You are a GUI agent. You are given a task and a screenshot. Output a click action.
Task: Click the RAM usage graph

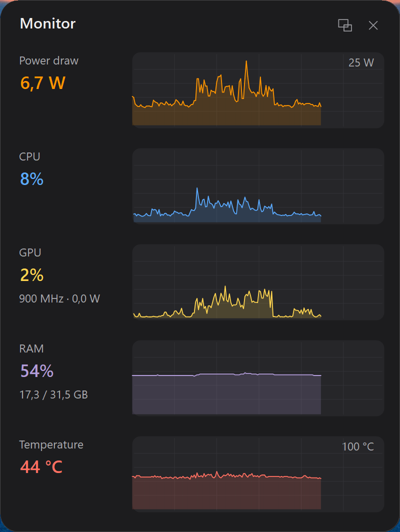(x=258, y=378)
